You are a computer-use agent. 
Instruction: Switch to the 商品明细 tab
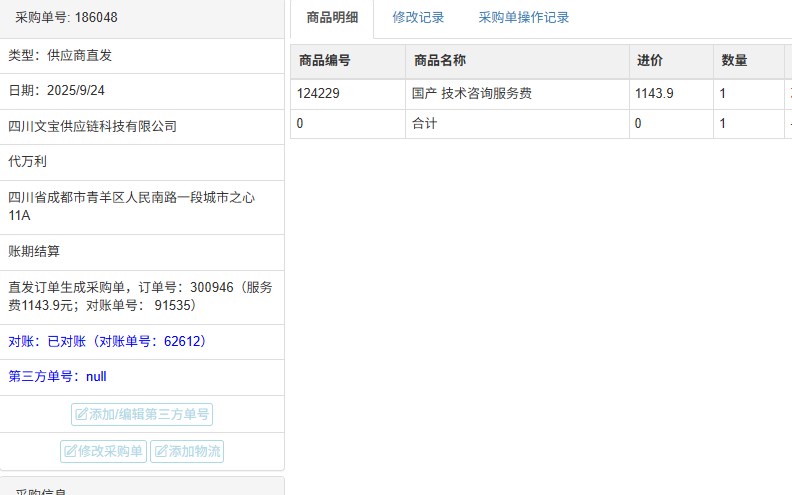[332, 18]
